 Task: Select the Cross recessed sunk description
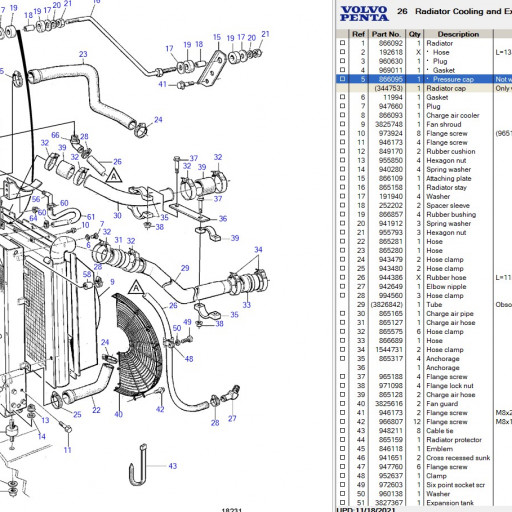pyautogui.click(x=458, y=457)
